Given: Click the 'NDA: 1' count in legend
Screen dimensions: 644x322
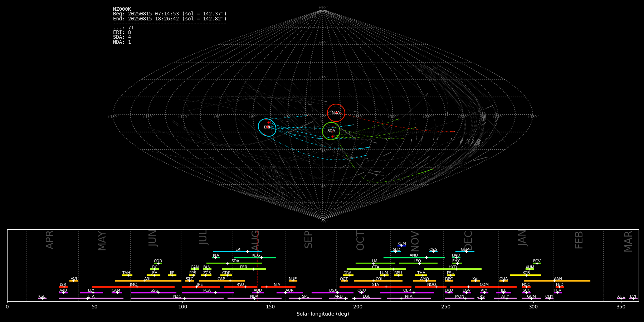Looking at the screenshot, I should [122, 42].
